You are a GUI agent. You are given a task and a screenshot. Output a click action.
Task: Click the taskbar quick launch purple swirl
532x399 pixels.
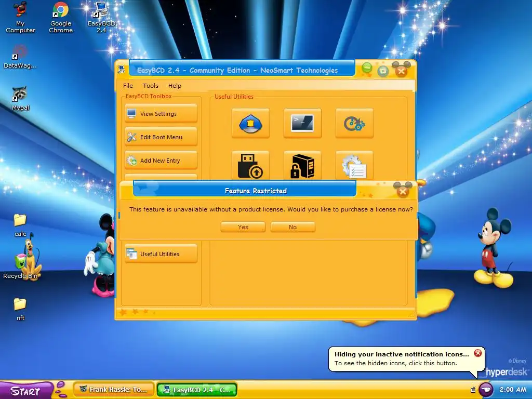click(x=61, y=390)
